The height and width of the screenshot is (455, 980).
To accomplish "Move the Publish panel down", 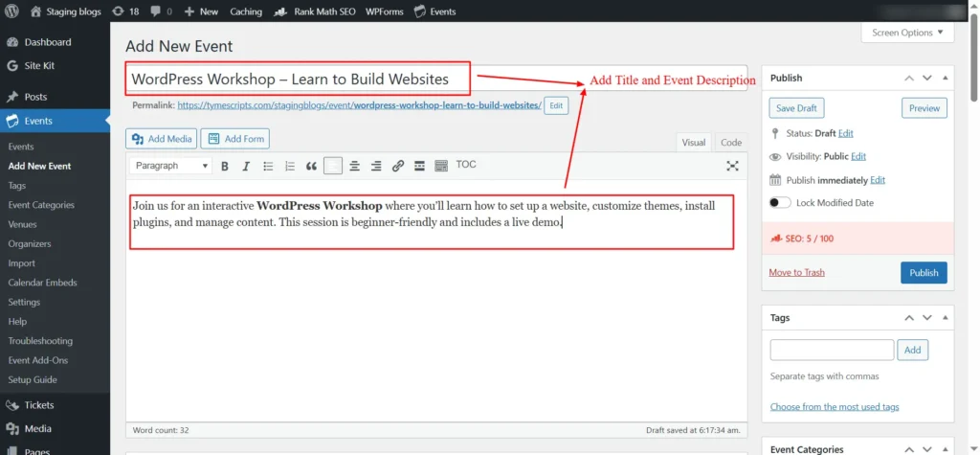I will click(x=927, y=79).
